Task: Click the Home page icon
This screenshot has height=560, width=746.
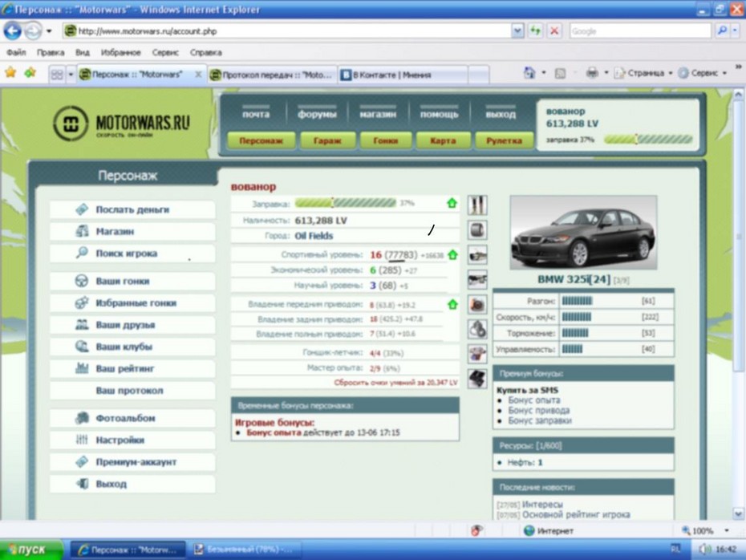Action: 529,73
